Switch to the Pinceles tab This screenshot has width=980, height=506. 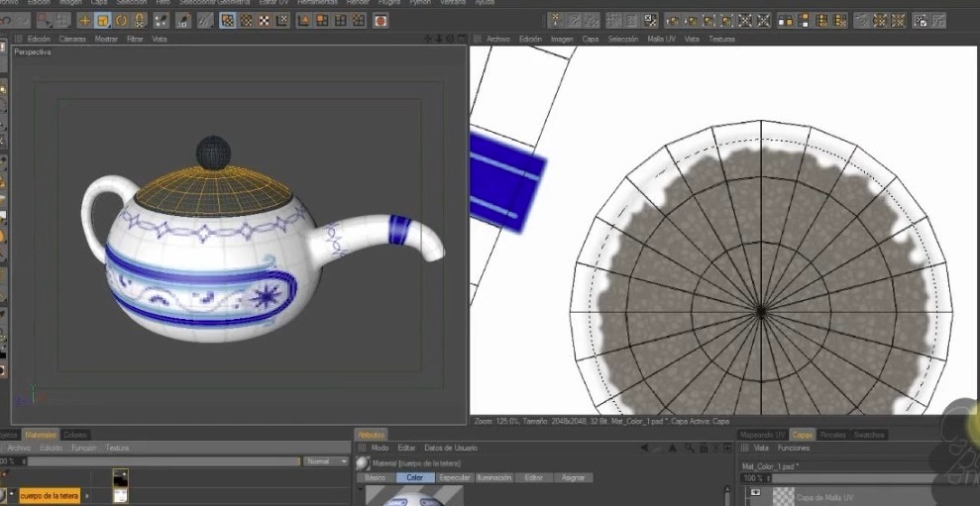(832, 435)
